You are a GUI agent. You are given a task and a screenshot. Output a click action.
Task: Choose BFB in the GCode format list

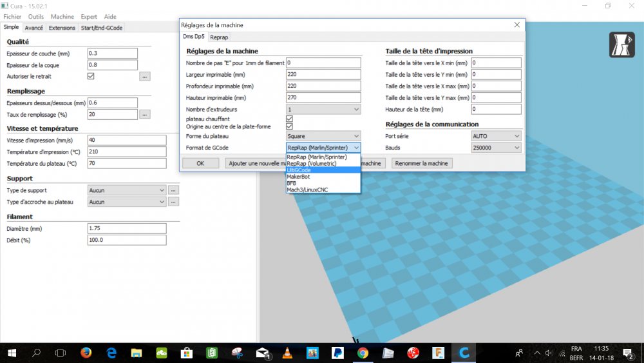tap(323, 183)
